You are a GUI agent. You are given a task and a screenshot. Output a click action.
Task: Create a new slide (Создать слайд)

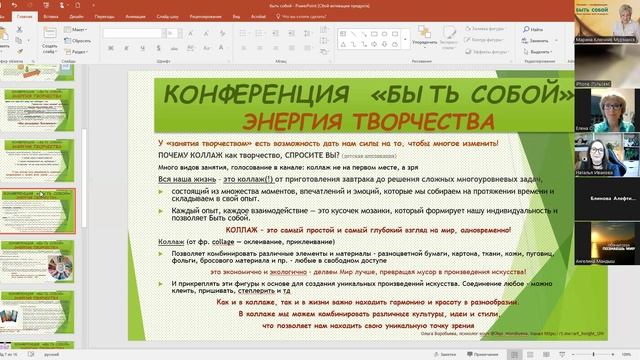click(50, 40)
